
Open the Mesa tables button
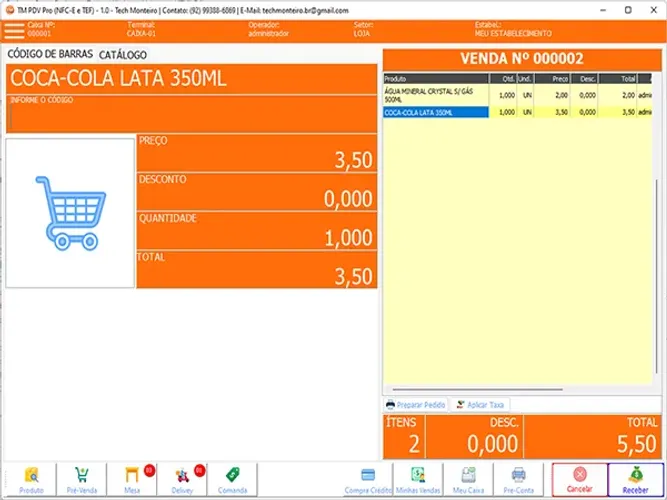point(132,480)
